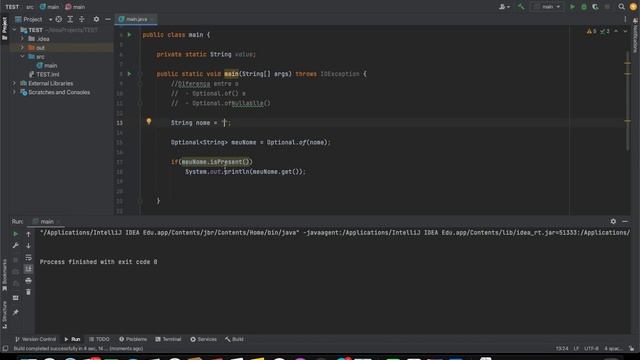This screenshot has height=360, width=640.
Task: Click line:column position in status bar
Action: (562, 349)
